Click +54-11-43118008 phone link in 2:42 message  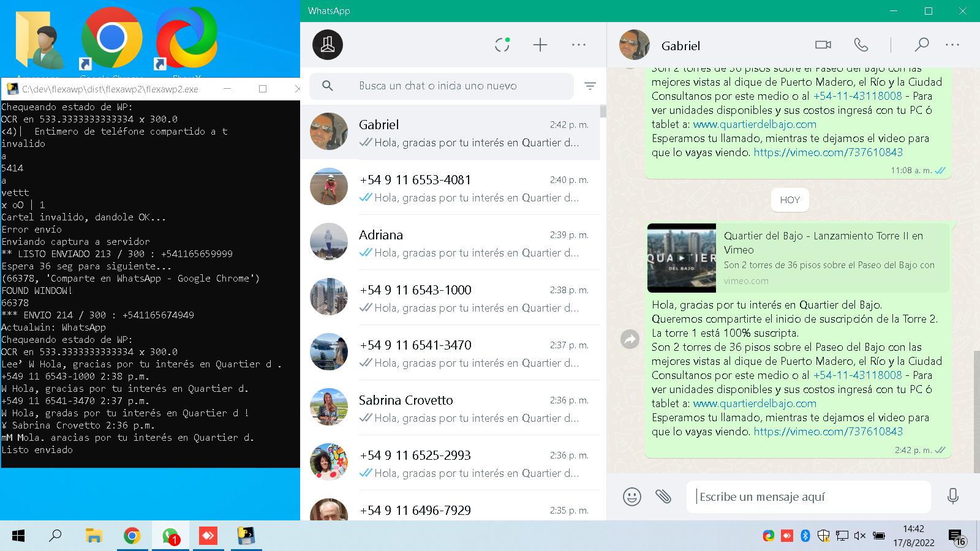pyautogui.click(x=858, y=375)
